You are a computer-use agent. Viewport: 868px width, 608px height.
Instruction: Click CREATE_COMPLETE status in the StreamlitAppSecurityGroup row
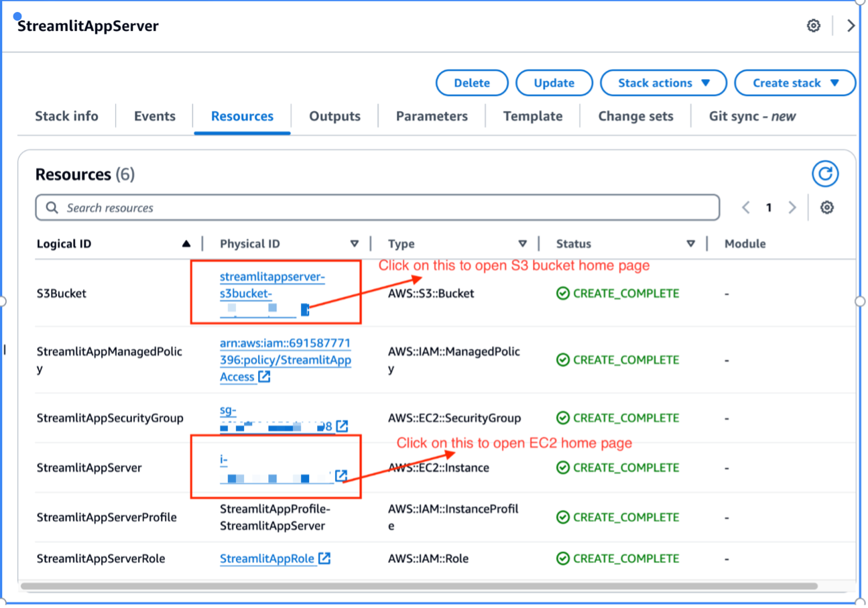(617, 418)
